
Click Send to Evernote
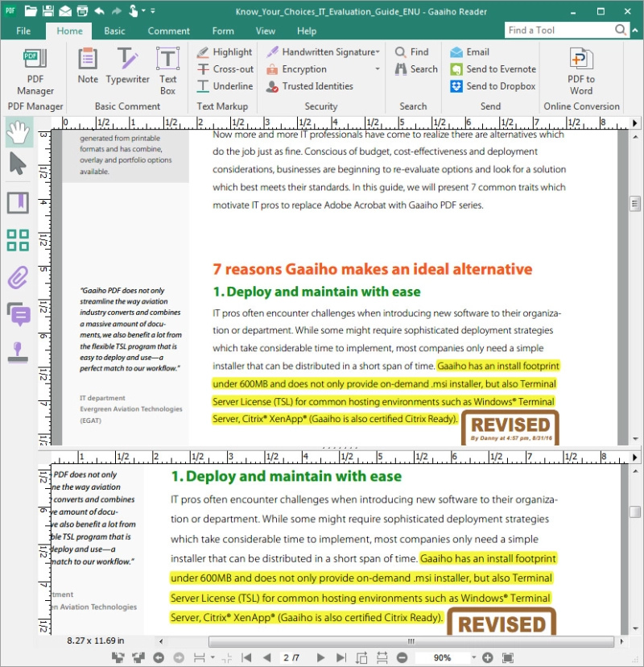click(493, 69)
